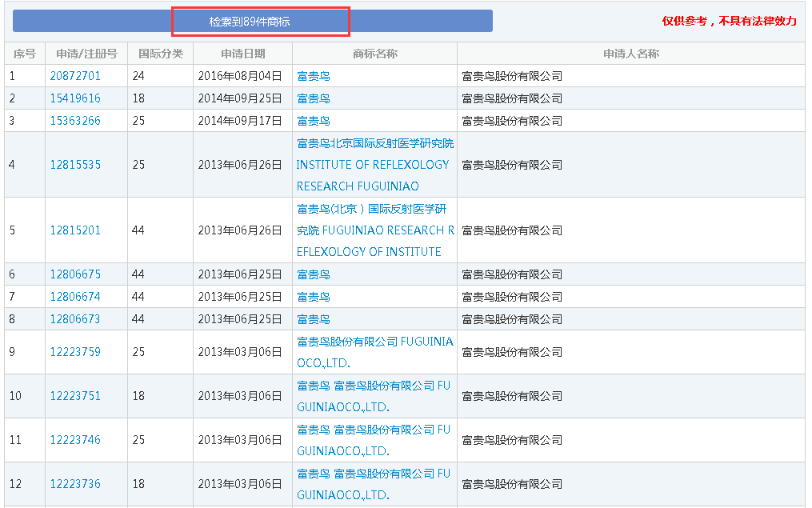Viewport: 812px width, 508px height.
Task: Open application number 12223736
Action: tap(75, 484)
